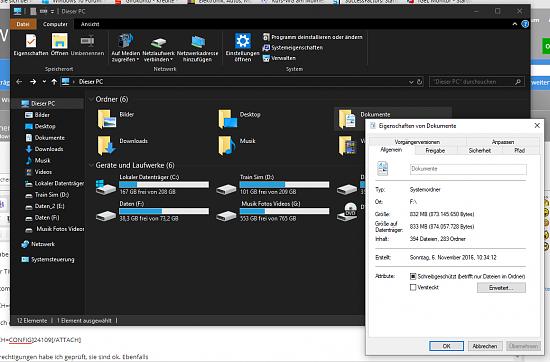This screenshot has width=550, height=362.
Task: Click the Dieser PC search field
Action: coord(477,82)
